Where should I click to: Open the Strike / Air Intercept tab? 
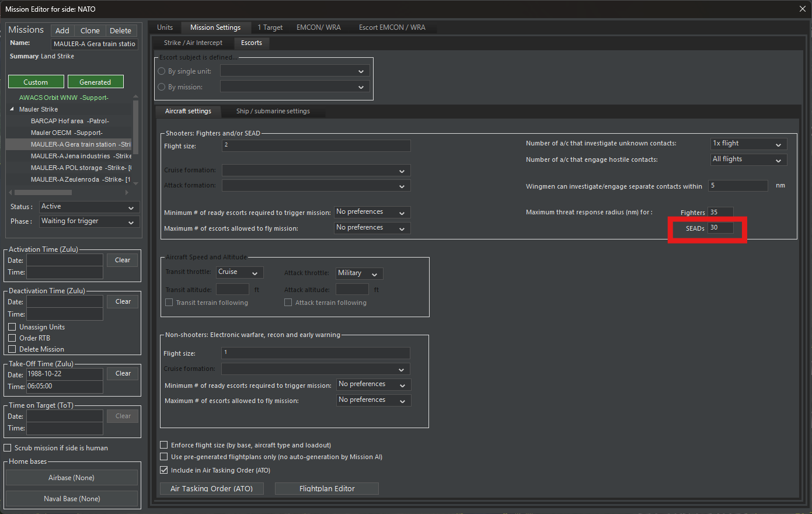tap(193, 43)
